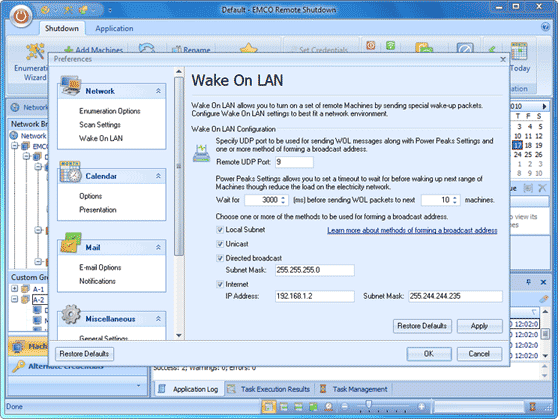Toggle the Local Subnet checkbox

220,230
